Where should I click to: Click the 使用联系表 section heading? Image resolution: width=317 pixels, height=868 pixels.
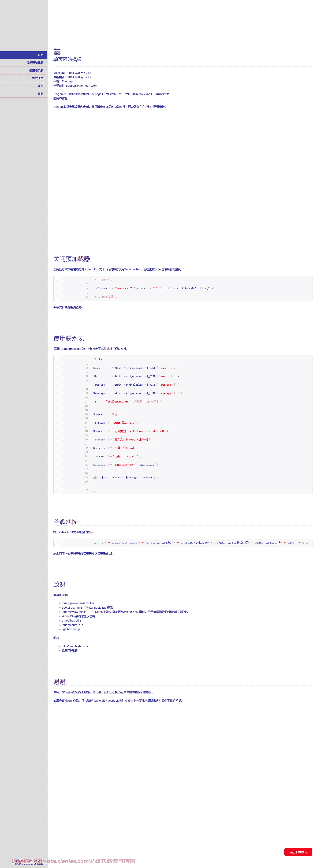(x=69, y=338)
